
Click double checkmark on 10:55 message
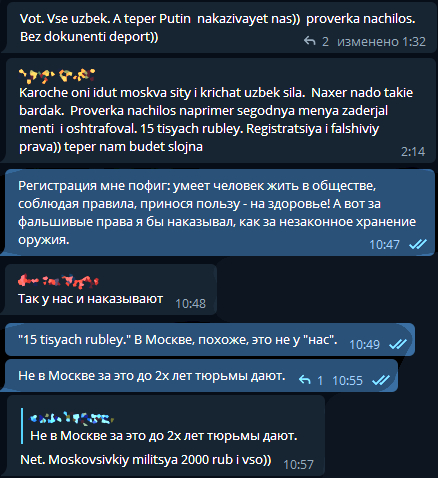pos(381,380)
